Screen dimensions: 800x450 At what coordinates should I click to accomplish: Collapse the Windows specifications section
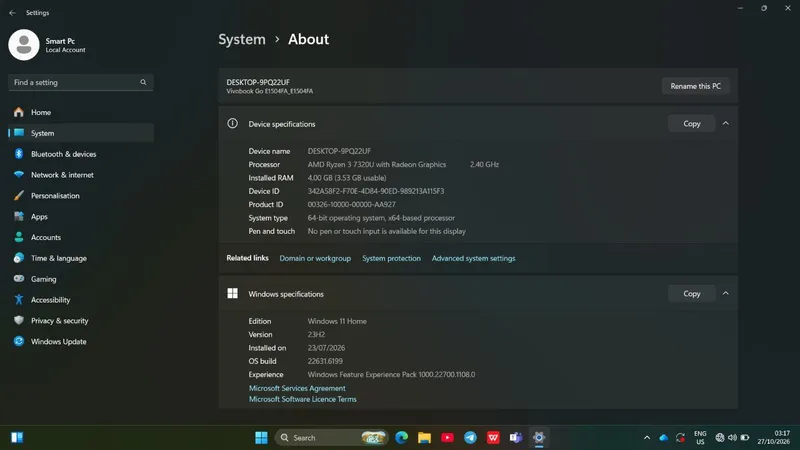point(726,293)
